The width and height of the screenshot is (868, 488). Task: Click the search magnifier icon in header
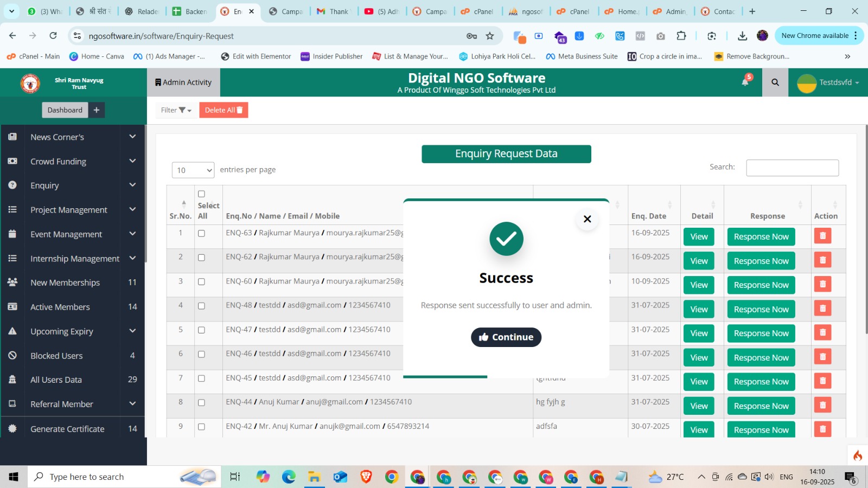coord(775,82)
